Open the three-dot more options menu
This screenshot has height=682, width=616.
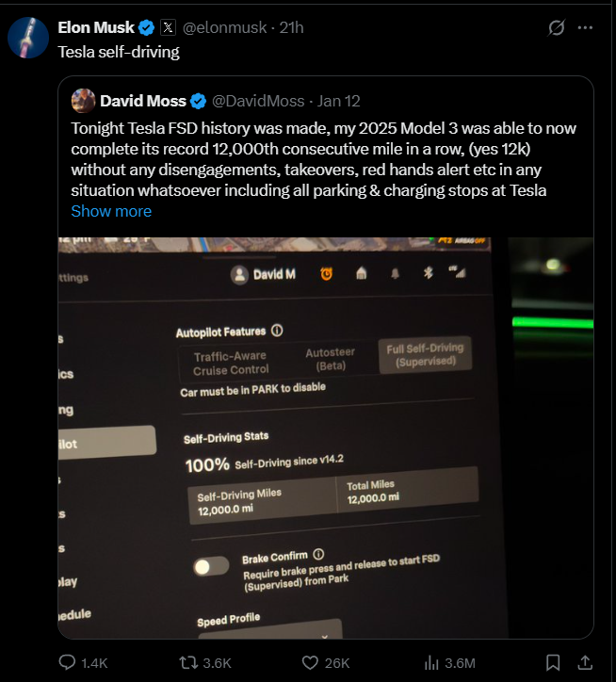585,28
